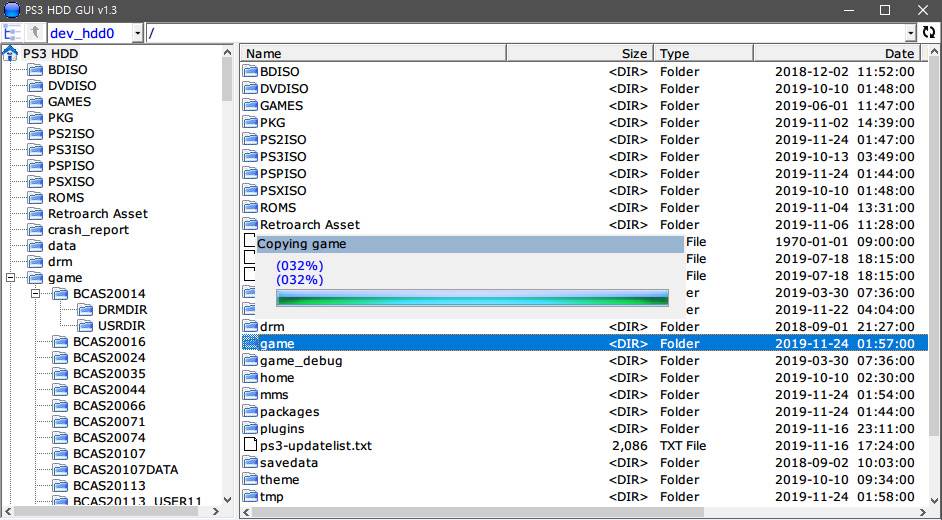Click the PS3 HDD home icon in the tree
The height and width of the screenshot is (520, 942).
[x=10, y=53]
